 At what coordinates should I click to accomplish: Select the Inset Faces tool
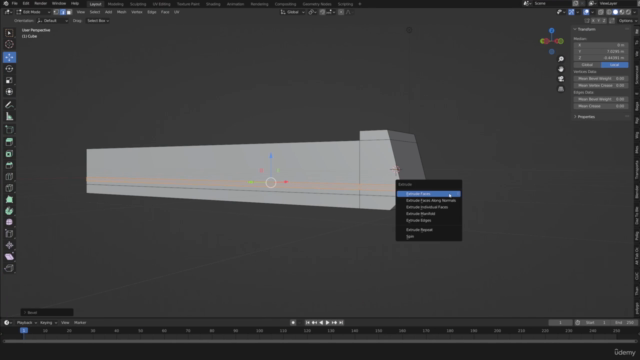pyautogui.click(x=9, y=154)
